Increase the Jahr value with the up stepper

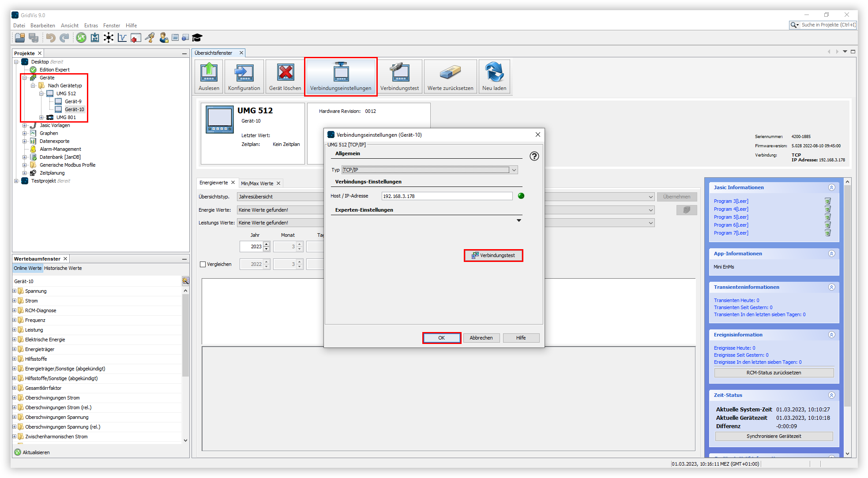pyautogui.click(x=267, y=244)
